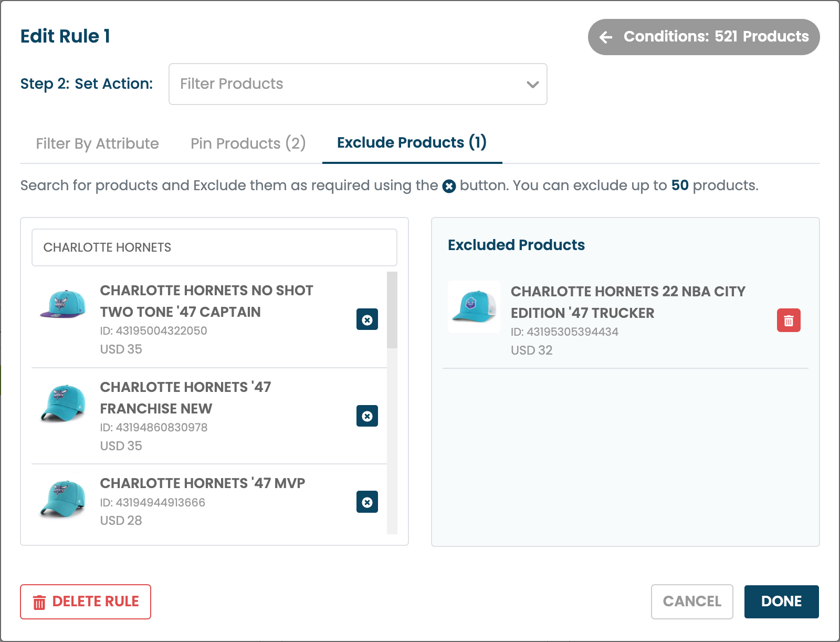Click the 22 NBA City Edition '47 Trucker title

(x=628, y=302)
